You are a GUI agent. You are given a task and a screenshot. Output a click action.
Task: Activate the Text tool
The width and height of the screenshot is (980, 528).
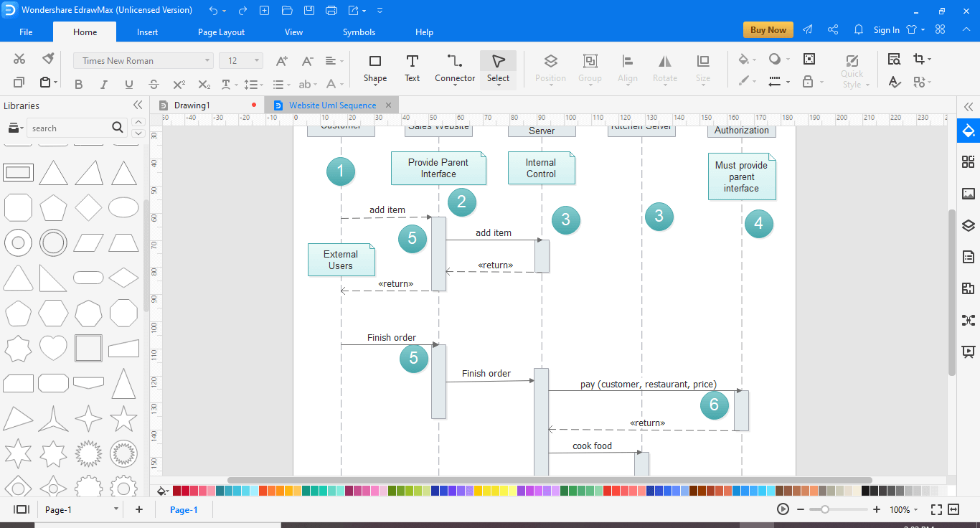(412, 68)
